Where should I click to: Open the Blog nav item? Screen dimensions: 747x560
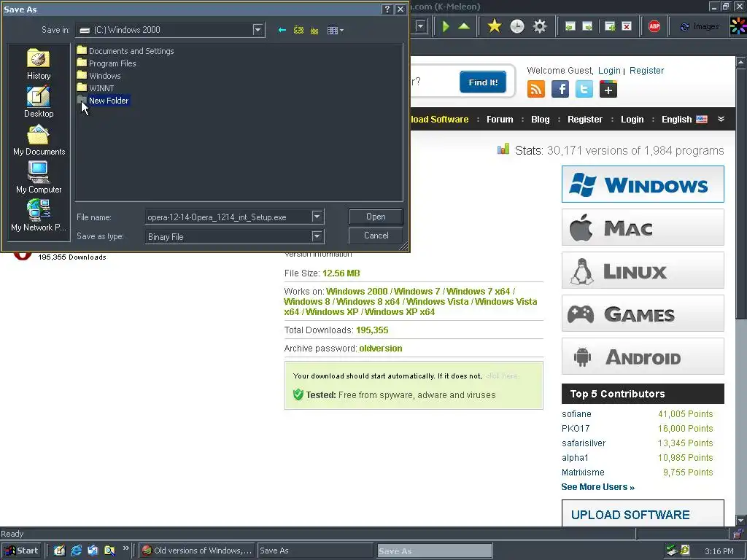tap(541, 120)
